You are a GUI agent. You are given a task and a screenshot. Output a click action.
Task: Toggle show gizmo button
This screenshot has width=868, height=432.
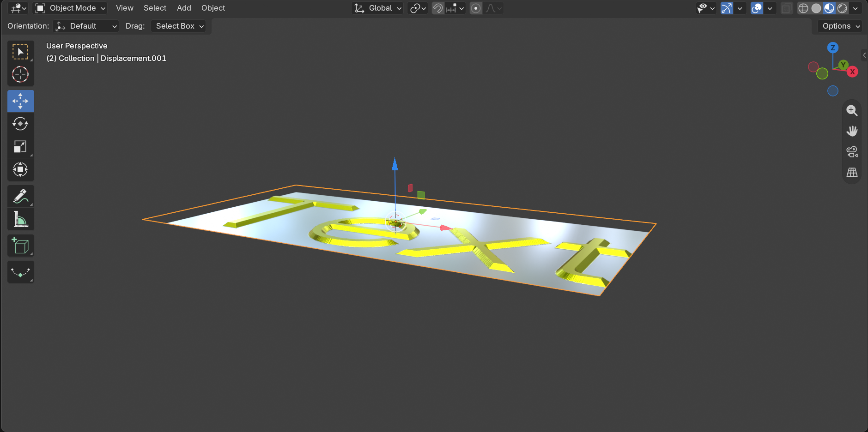pyautogui.click(x=727, y=8)
